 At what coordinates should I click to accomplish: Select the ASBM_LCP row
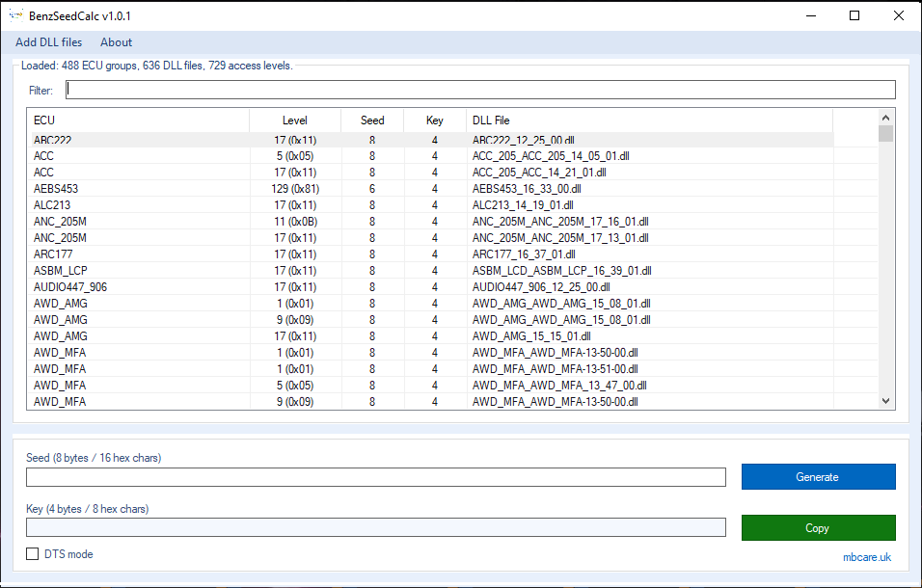point(432,271)
